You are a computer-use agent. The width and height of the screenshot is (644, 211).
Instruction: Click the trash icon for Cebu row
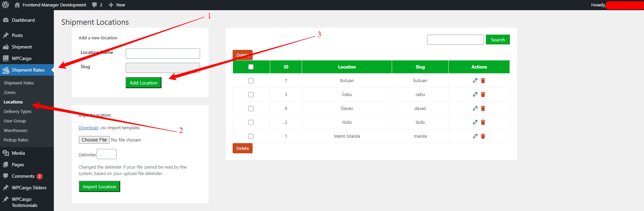pos(483,94)
